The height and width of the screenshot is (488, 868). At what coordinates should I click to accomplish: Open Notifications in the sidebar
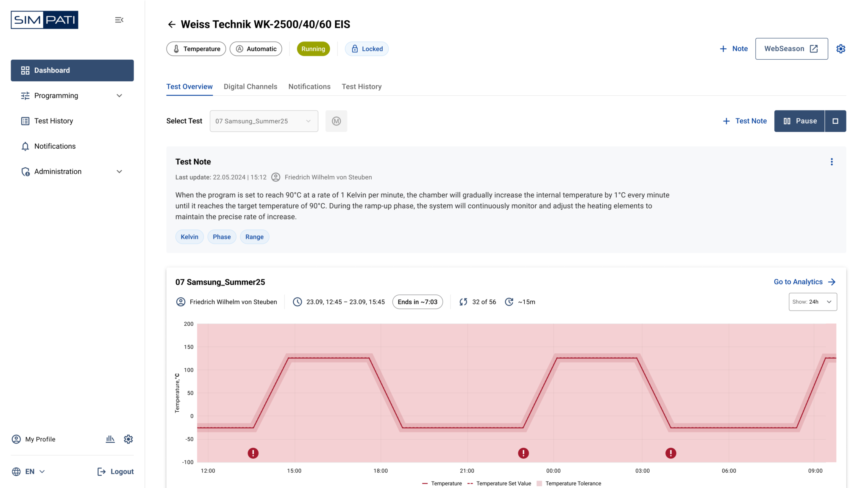(x=72, y=146)
